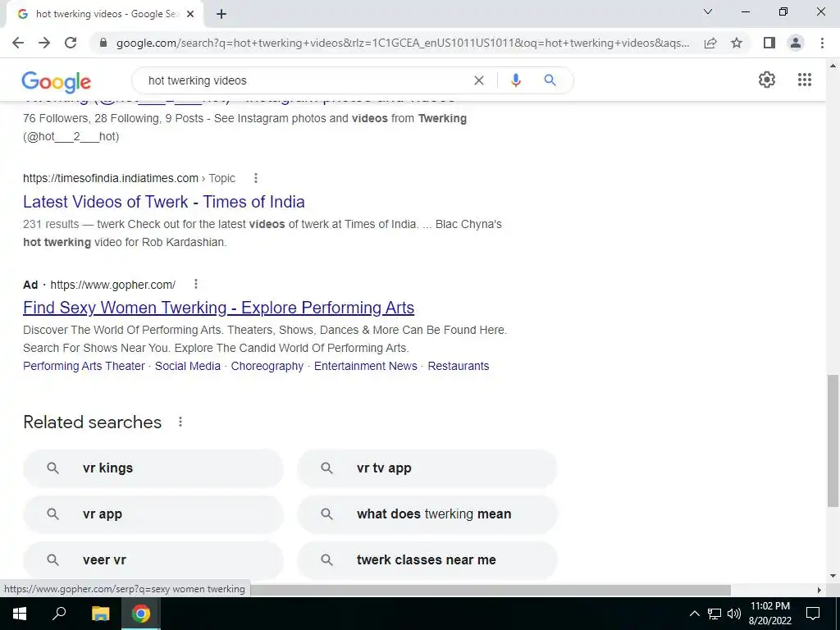This screenshot has height=630, width=840.
Task: Click the vertical scrollbar up arrow
Action: pos(833,66)
